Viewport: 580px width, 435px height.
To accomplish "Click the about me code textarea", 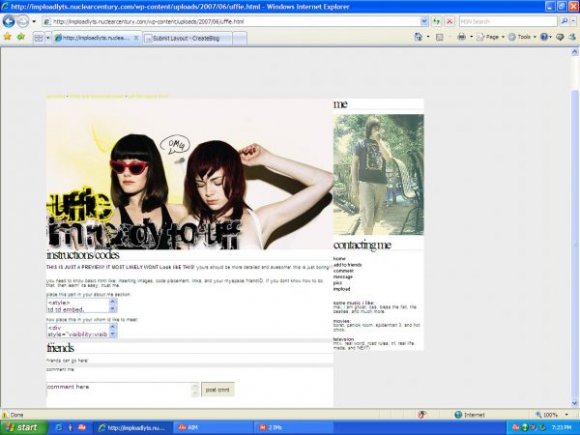I will [81, 305].
